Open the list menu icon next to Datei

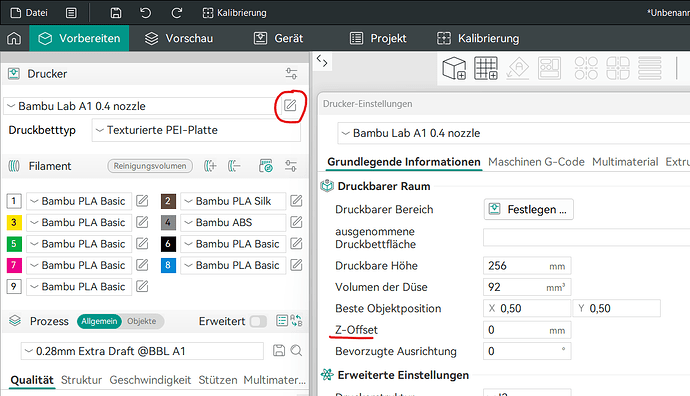point(71,13)
